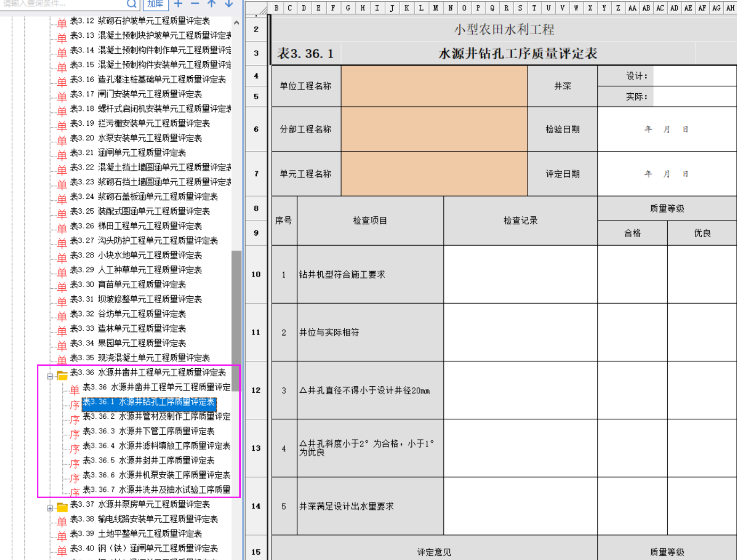Screen dimensions: 737x560
Task: Select row 10 header
Action: point(256,274)
